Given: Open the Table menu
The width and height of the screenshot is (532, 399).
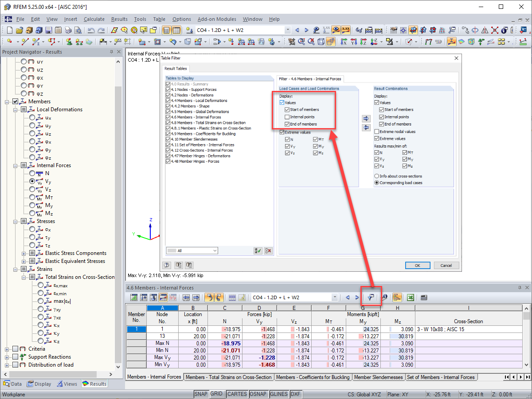Looking at the screenshot, I should point(159,19).
